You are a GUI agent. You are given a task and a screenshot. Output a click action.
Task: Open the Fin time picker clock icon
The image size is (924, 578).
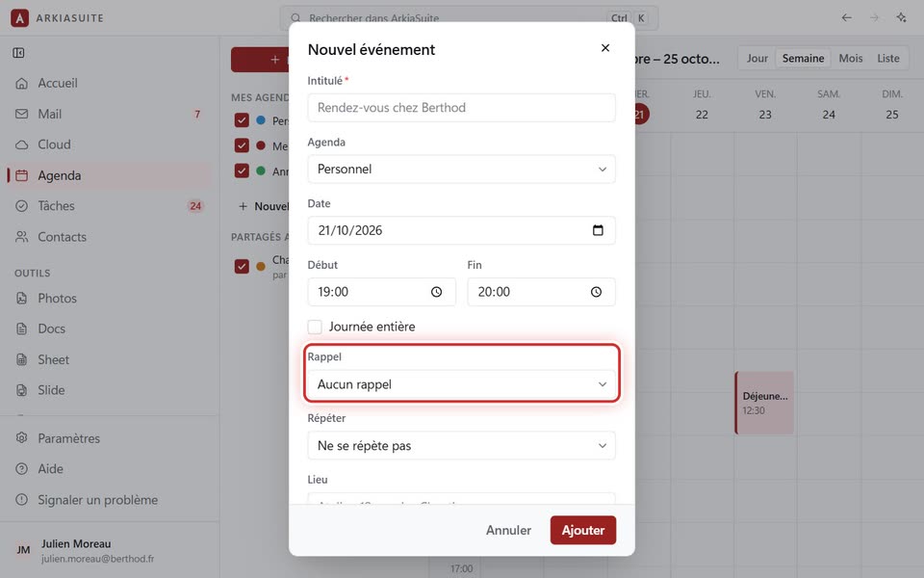coord(597,292)
